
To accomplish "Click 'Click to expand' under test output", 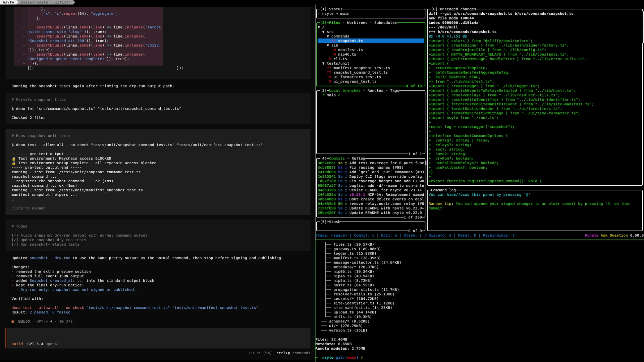I will coord(29,208).
